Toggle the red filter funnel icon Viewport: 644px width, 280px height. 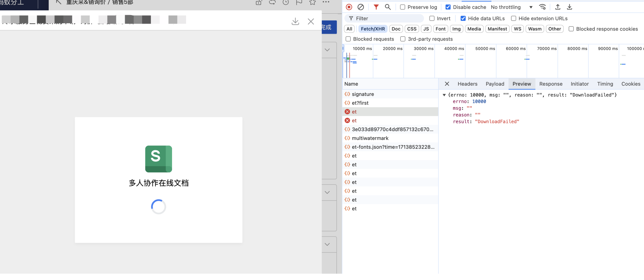[x=376, y=7]
